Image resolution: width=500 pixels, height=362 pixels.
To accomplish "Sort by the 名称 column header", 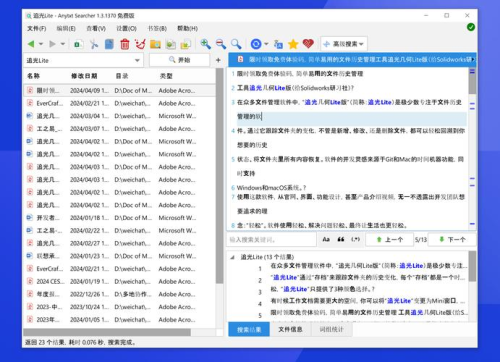I will point(33,76).
